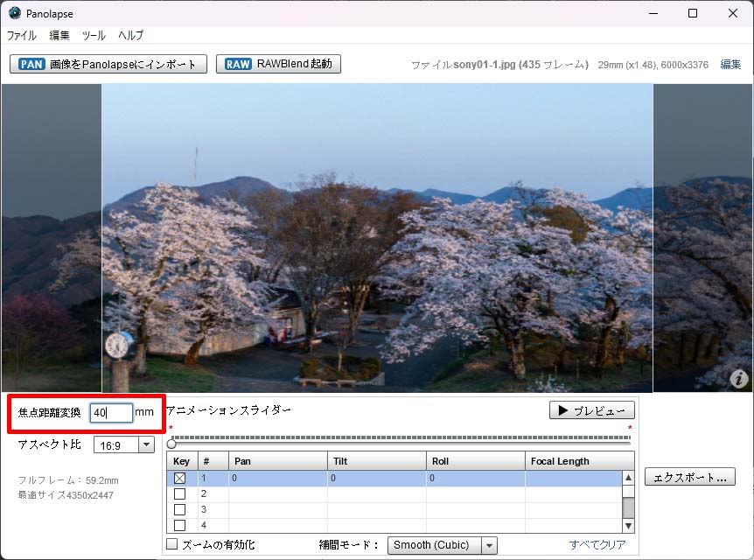Click the エクスポート button

(690, 478)
